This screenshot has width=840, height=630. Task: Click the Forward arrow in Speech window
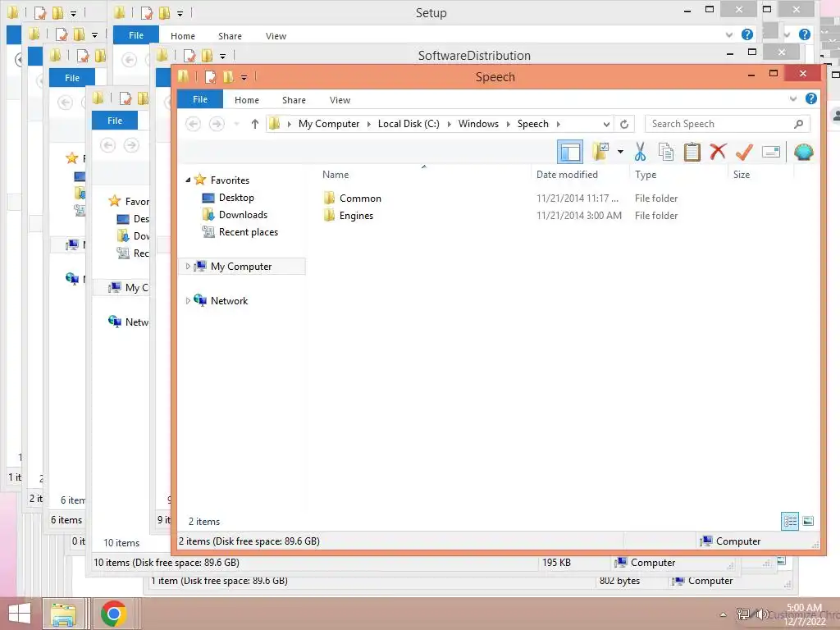click(x=217, y=125)
